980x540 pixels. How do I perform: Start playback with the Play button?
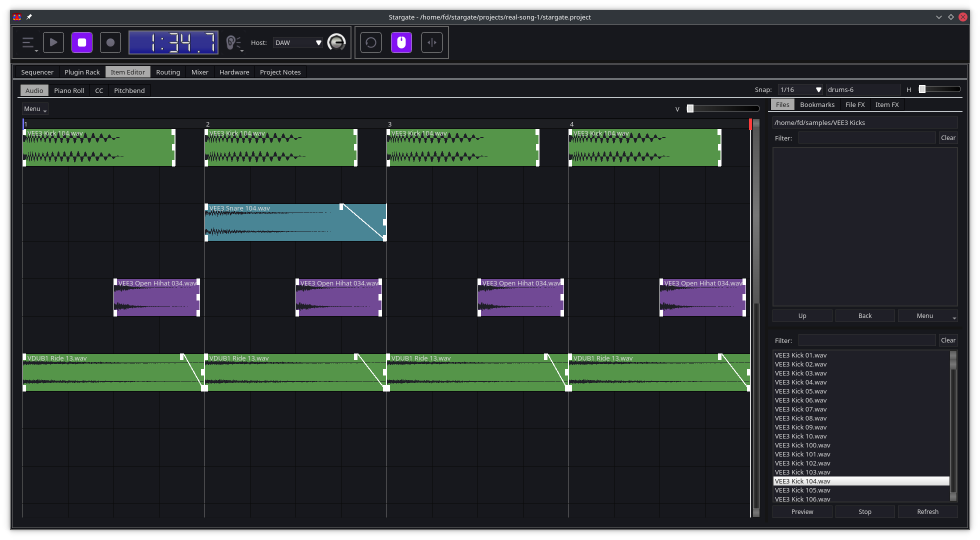53,42
